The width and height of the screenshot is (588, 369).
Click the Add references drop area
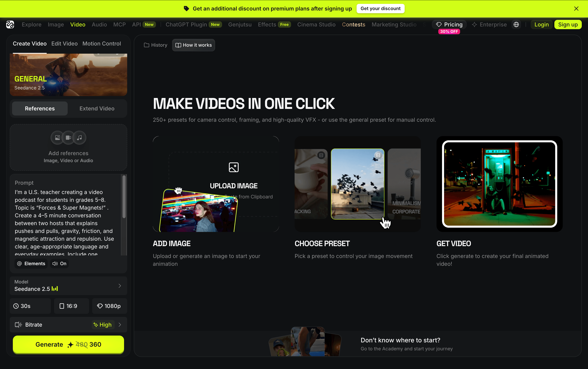point(68,147)
